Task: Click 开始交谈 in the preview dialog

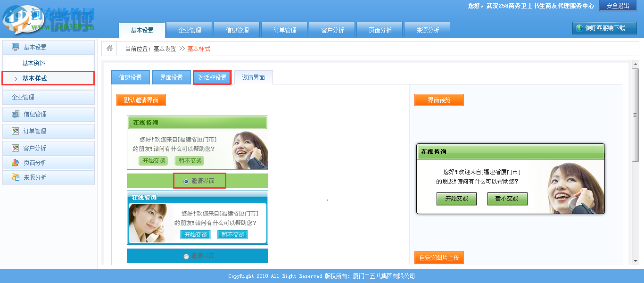Action: tap(456, 199)
